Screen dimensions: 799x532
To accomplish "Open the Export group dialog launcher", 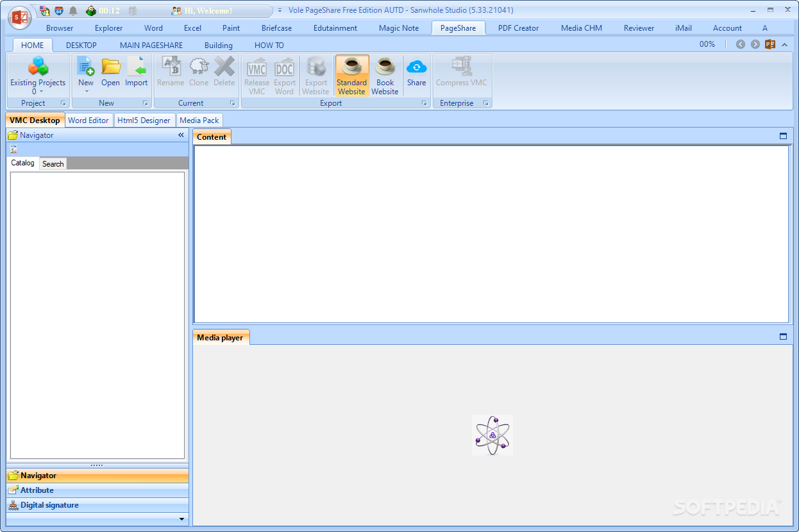I will pos(424,103).
